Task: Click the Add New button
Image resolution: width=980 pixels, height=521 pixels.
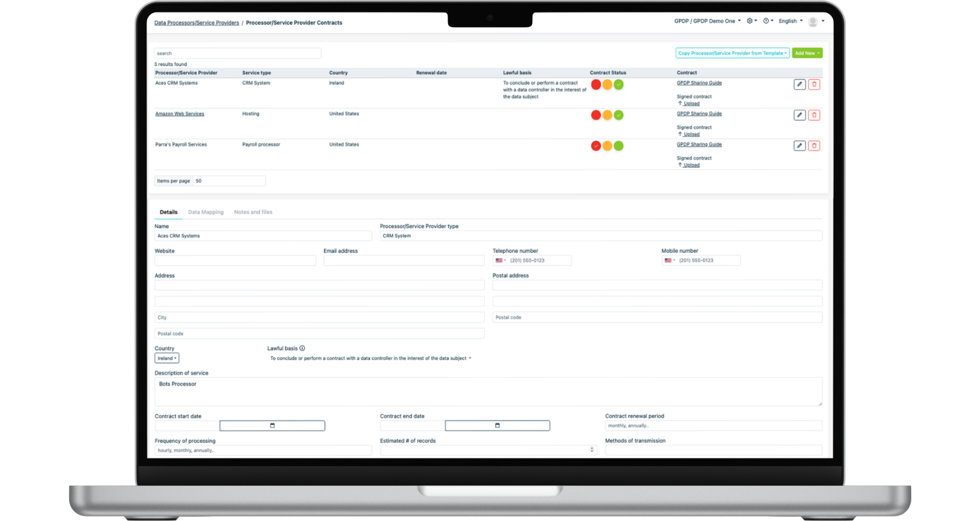Action: coord(807,53)
